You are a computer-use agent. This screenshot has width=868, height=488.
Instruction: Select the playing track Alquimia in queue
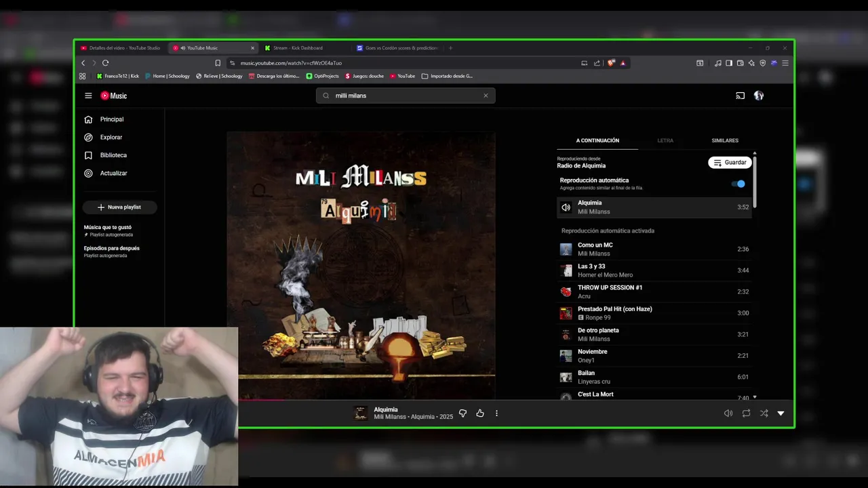pyautogui.click(x=654, y=207)
